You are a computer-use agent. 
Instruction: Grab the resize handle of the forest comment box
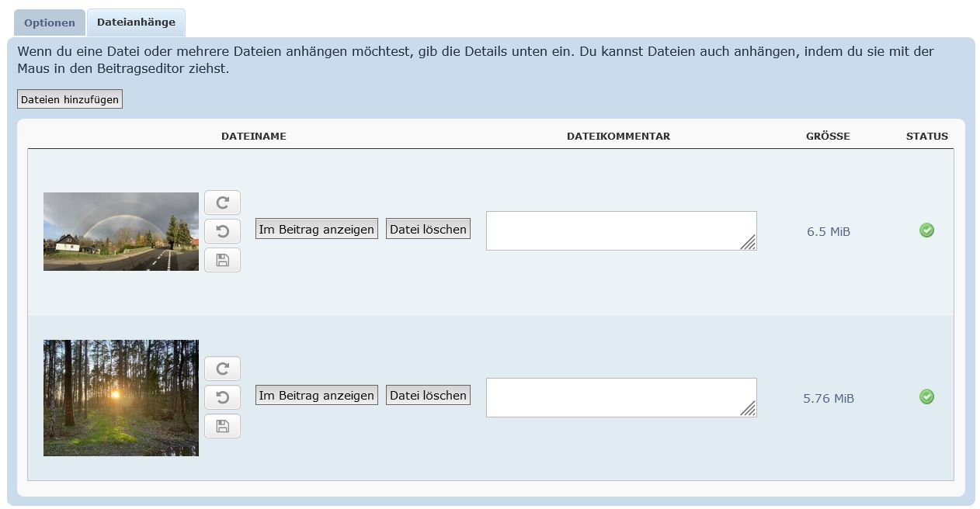748,409
